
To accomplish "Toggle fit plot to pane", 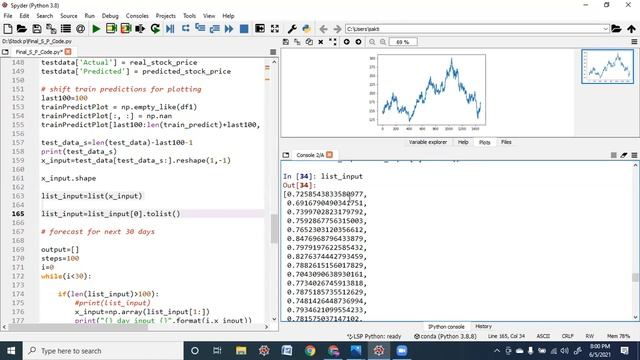I will tap(333, 42).
